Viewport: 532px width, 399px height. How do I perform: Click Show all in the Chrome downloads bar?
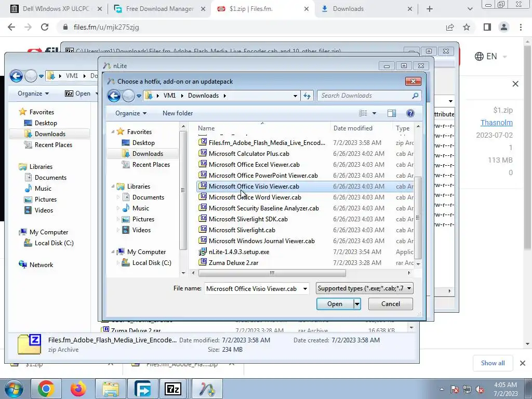(493, 363)
